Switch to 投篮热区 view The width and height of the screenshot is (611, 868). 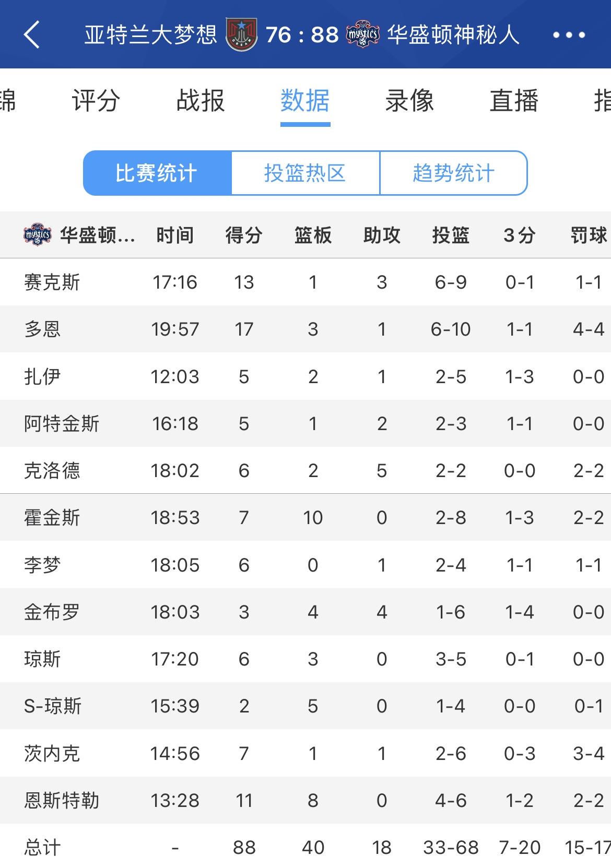click(x=305, y=173)
